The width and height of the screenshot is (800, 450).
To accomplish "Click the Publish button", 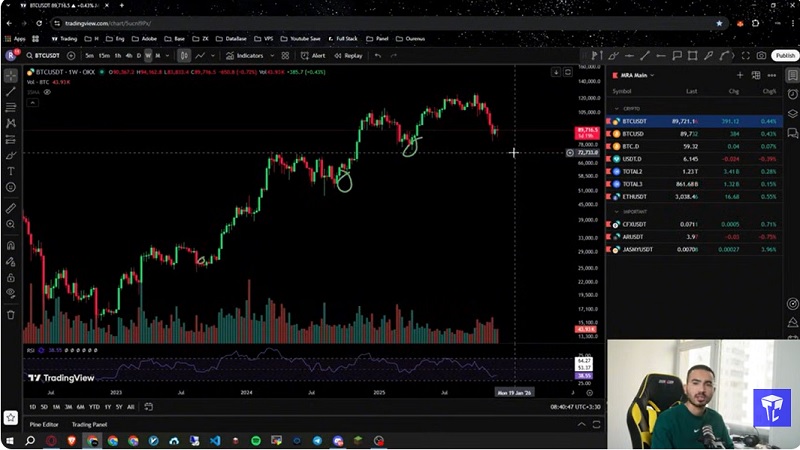I will (x=785, y=56).
